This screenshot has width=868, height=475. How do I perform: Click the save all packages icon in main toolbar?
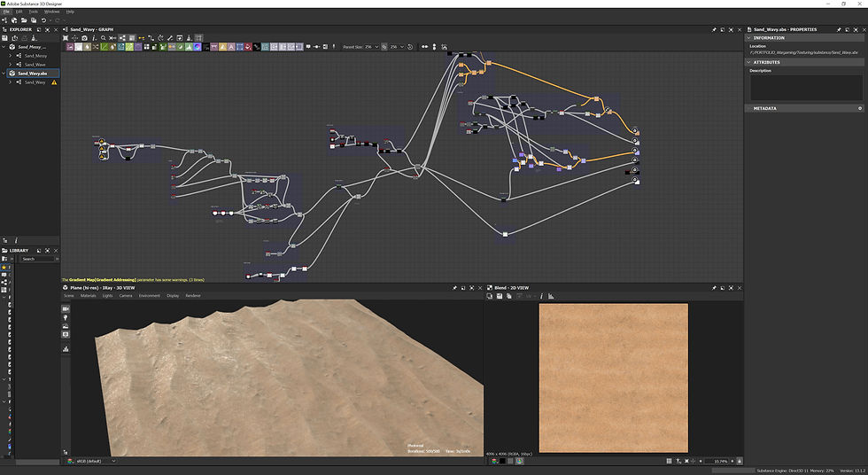point(34,19)
